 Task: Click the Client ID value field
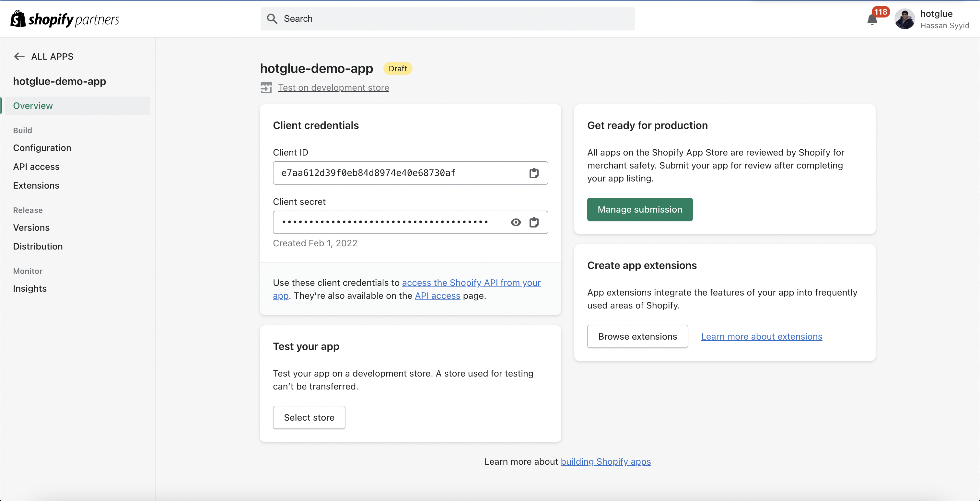(x=410, y=173)
